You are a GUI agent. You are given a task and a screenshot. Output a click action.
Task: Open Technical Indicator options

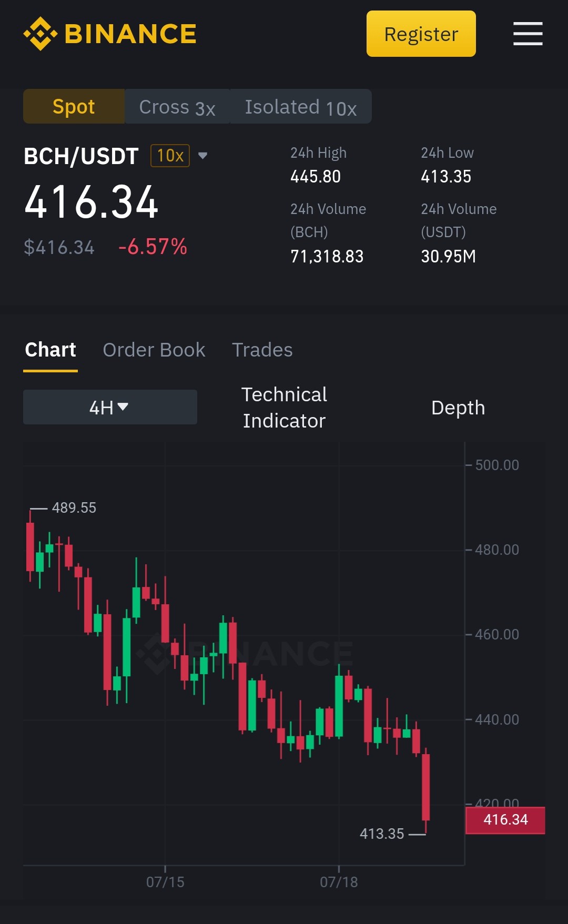[x=284, y=408]
